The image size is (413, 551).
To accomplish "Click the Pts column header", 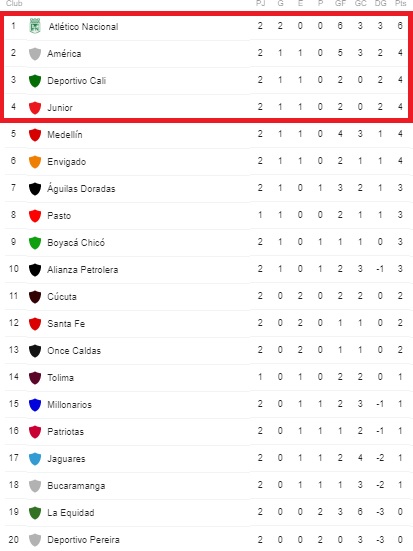I will [x=400, y=3].
